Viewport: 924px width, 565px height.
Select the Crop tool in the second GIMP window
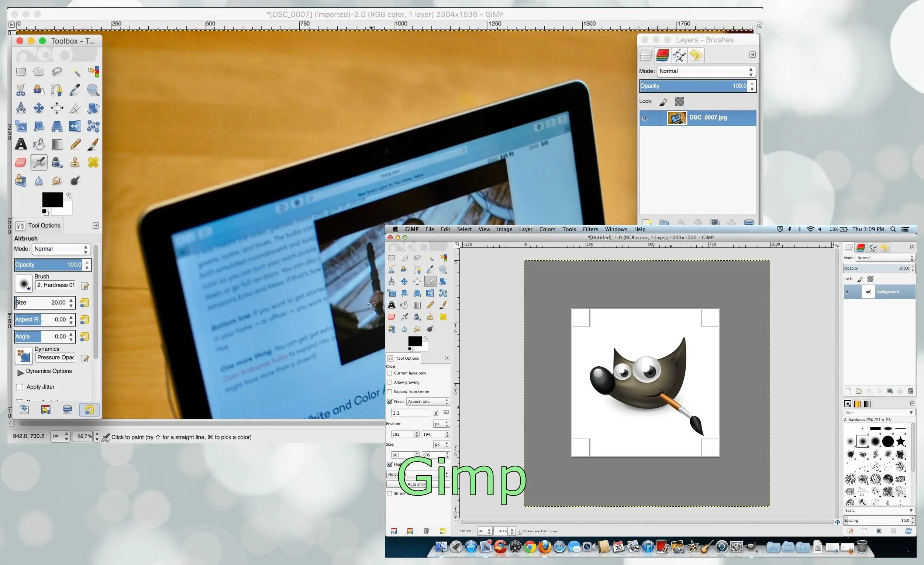430,281
